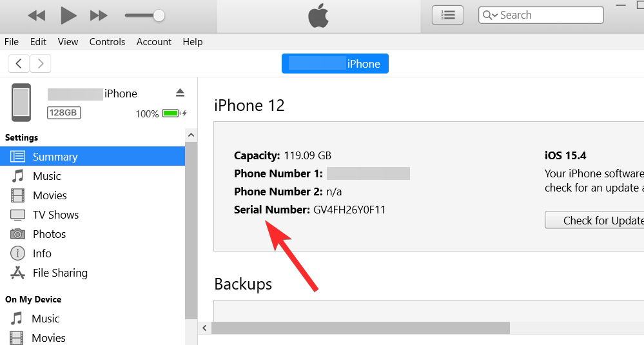The height and width of the screenshot is (345, 644).
Task: Open the File menu
Action: 12,42
